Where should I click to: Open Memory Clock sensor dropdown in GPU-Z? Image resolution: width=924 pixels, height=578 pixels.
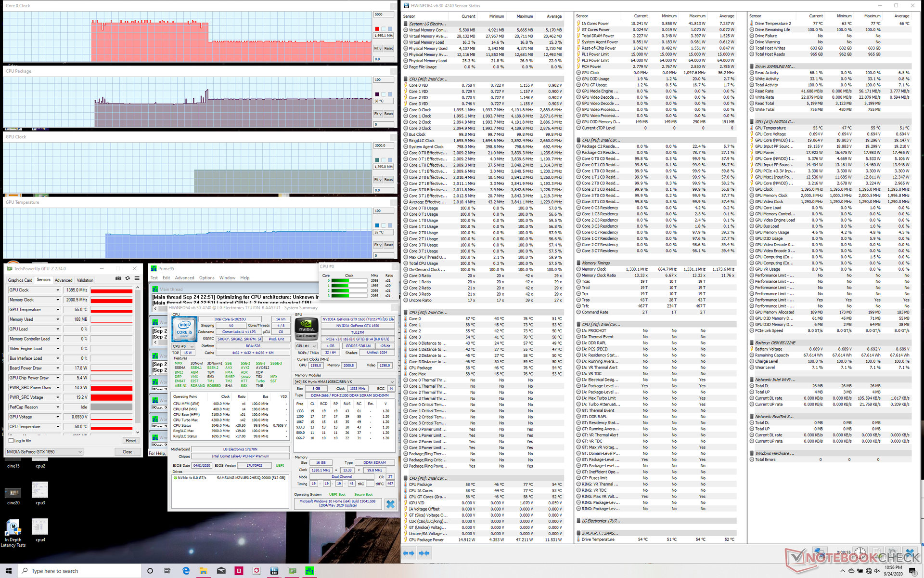[x=58, y=300]
